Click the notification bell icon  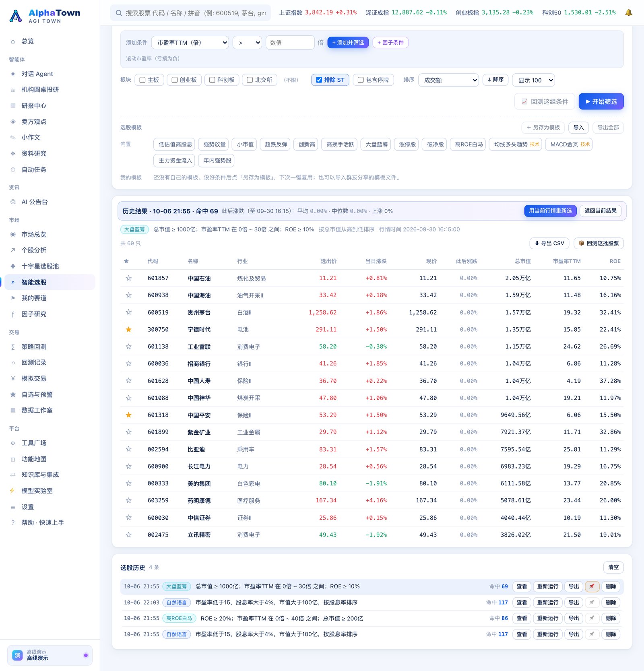point(628,12)
